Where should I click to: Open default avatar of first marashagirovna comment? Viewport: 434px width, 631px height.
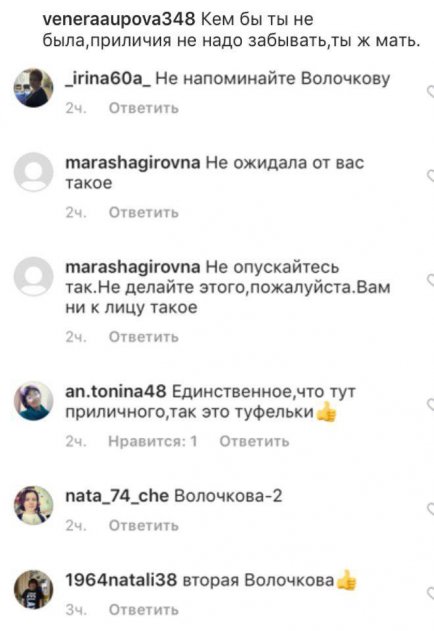click(33, 172)
